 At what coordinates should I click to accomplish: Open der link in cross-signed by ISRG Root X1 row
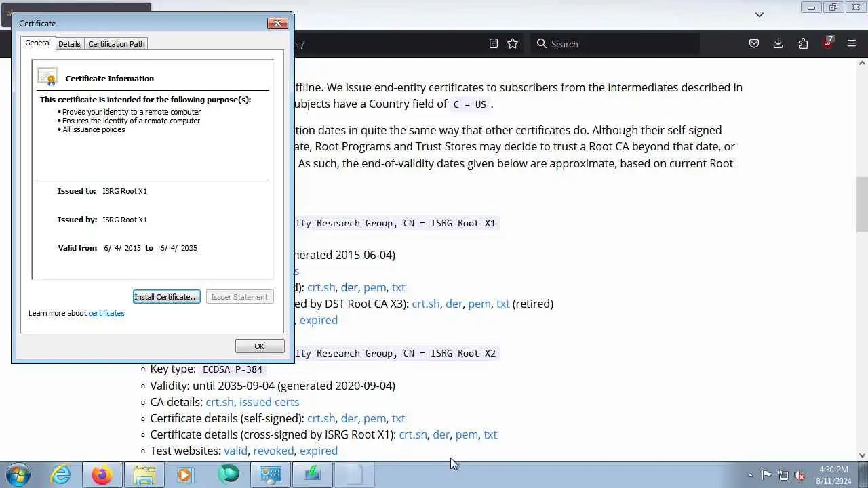441,434
